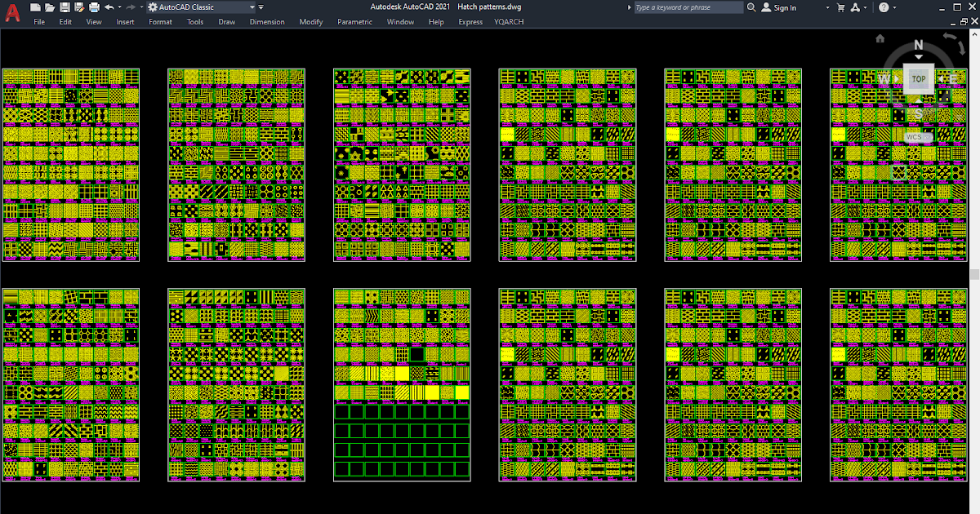The width and height of the screenshot is (980, 514).
Task: Select the TOP face on the ViewCube
Action: 918,78
